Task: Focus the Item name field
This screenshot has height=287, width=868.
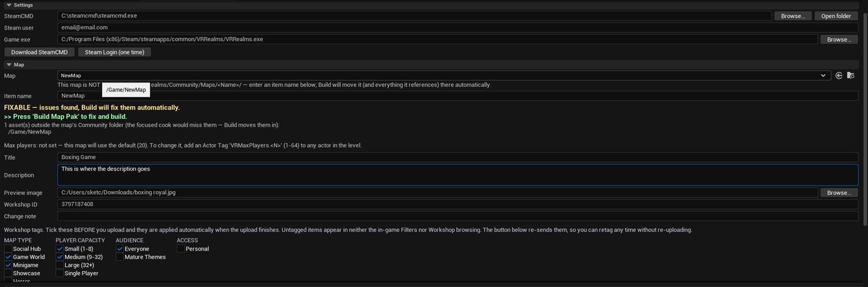Action: coord(458,95)
